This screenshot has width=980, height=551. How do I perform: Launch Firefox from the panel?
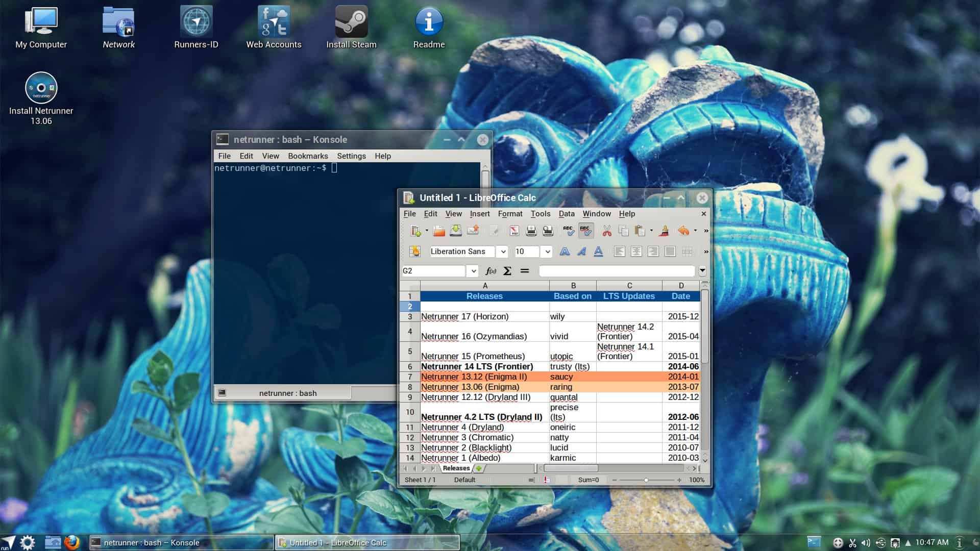pyautogui.click(x=72, y=542)
